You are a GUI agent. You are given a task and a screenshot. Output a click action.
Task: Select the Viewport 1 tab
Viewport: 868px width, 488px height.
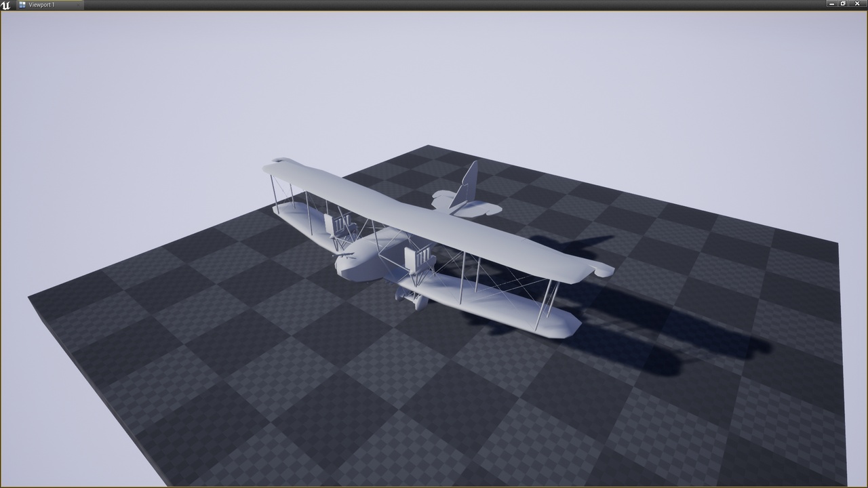click(x=50, y=5)
